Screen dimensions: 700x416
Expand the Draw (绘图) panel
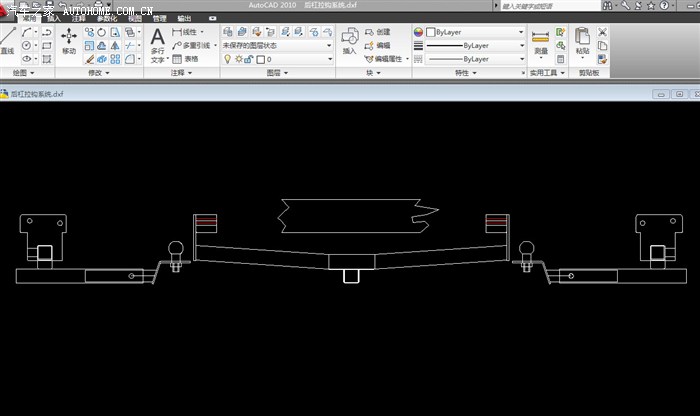click(23, 73)
